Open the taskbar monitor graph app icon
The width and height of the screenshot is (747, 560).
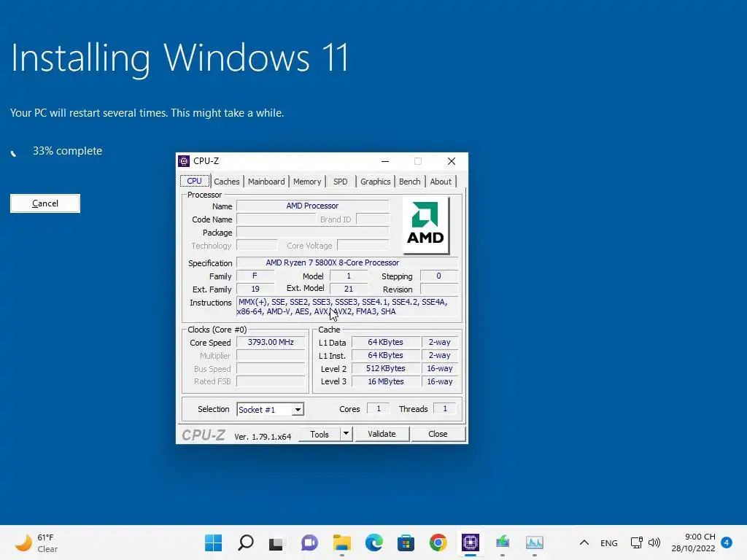[x=535, y=542]
